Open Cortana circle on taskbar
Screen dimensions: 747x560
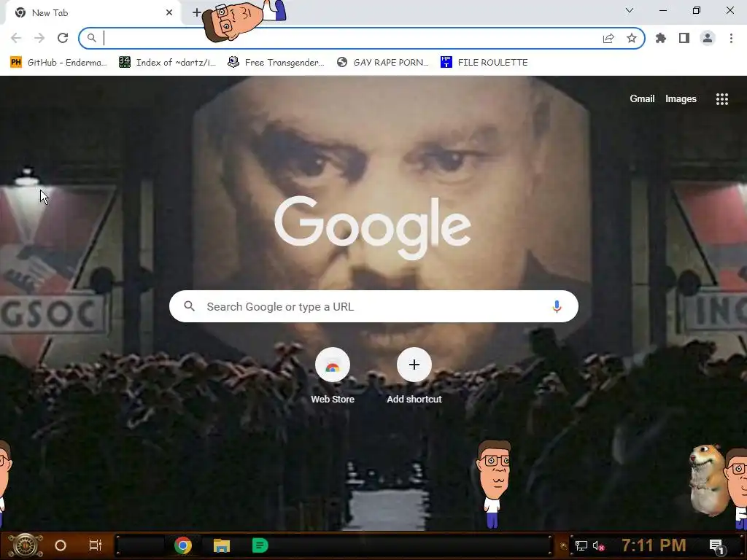(x=61, y=545)
